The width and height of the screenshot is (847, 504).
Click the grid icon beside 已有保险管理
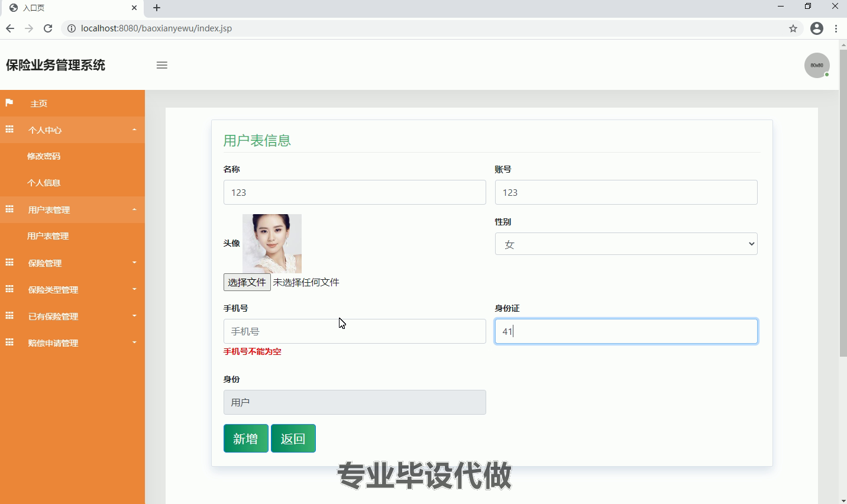pos(9,316)
